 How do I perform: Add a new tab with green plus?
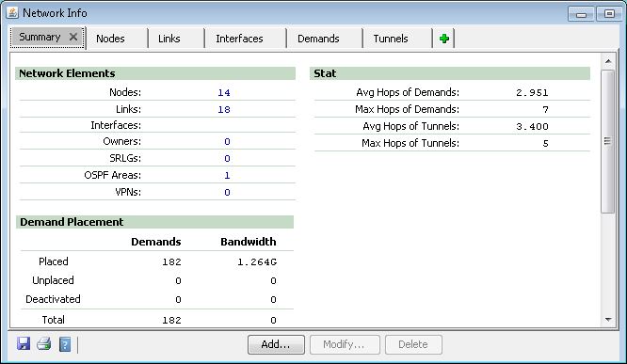(443, 39)
